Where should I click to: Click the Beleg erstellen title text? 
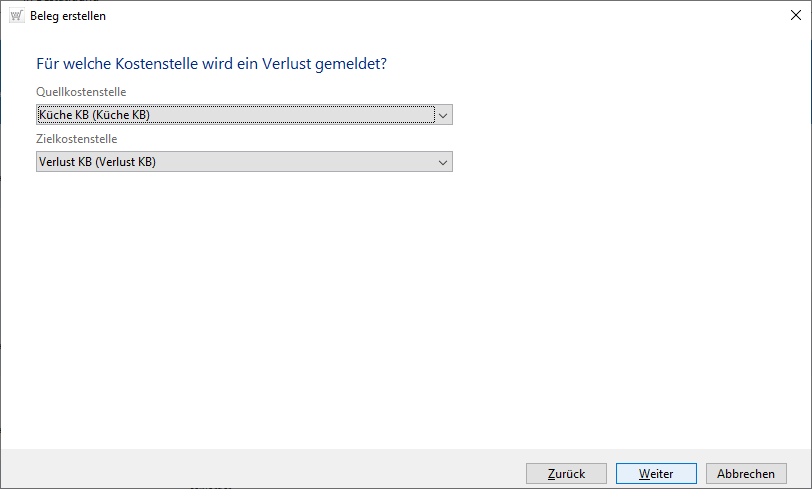point(67,16)
